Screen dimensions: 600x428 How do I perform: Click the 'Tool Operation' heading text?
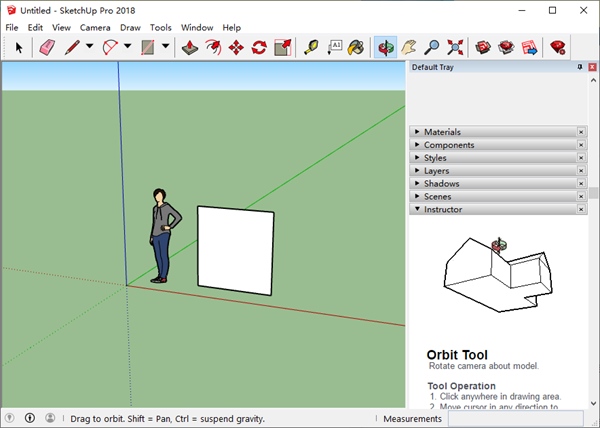(461, 386)
